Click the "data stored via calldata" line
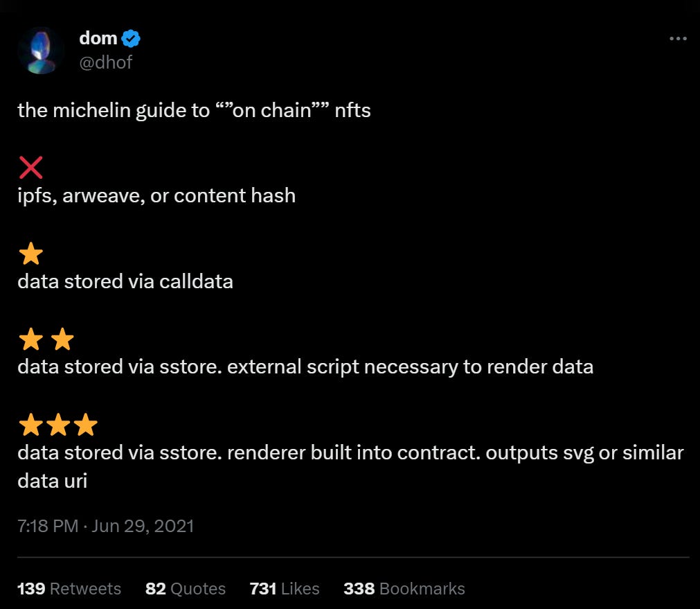The width and height of the screenshot is (700, 609). pos(125,282)
